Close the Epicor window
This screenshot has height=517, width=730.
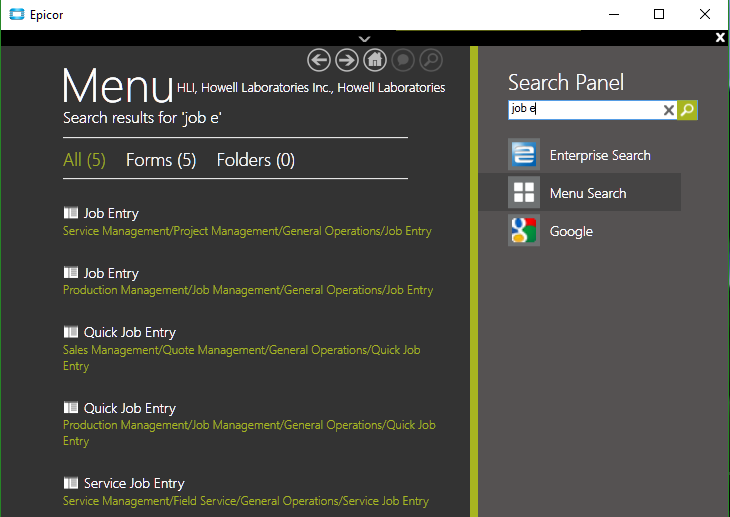tap(705, 14)
